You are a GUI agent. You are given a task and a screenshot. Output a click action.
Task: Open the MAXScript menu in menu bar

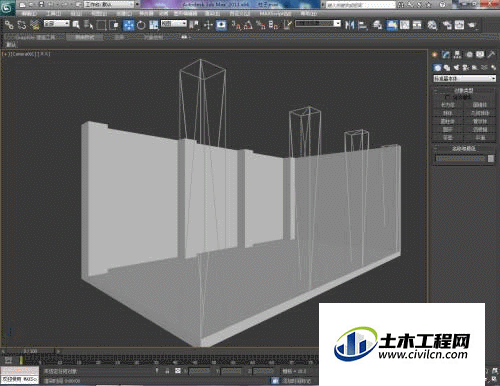point(275,14)
